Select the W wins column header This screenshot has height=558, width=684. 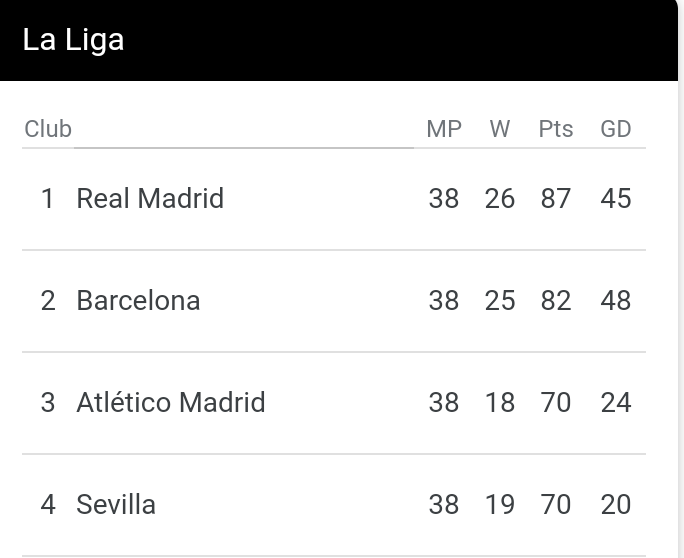coord(500,129)
